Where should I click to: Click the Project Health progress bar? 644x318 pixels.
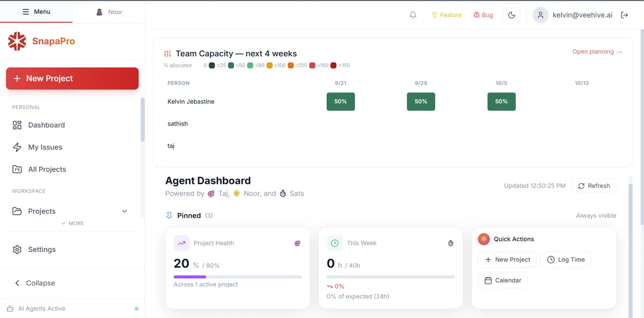(238, 277)
